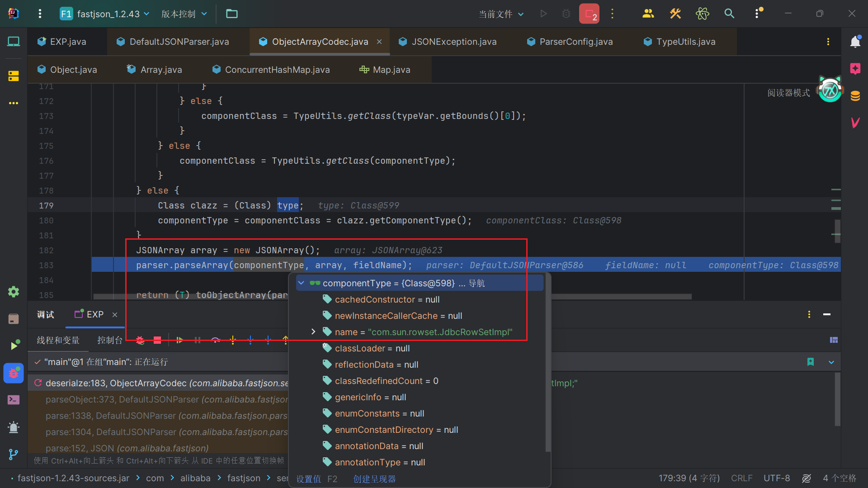Open the main menu kebab icon
This screenshot has width=868, height=488.
(40, 14)
